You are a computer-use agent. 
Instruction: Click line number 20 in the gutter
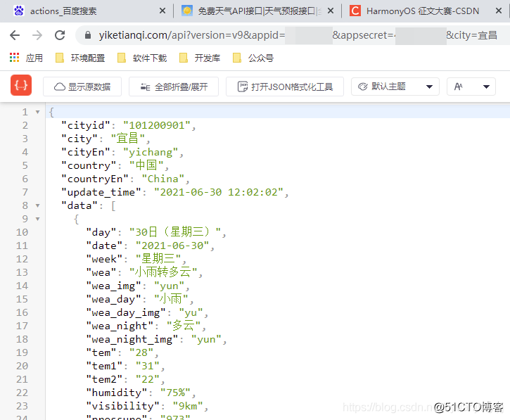[22, 366]
